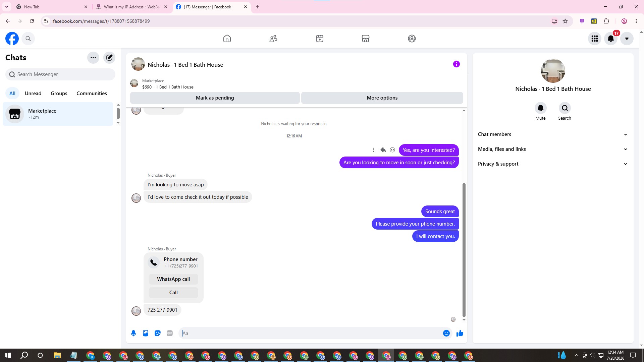
Task: Click 'Please provide your phone number.' message
Action: (x=415, y=224)
